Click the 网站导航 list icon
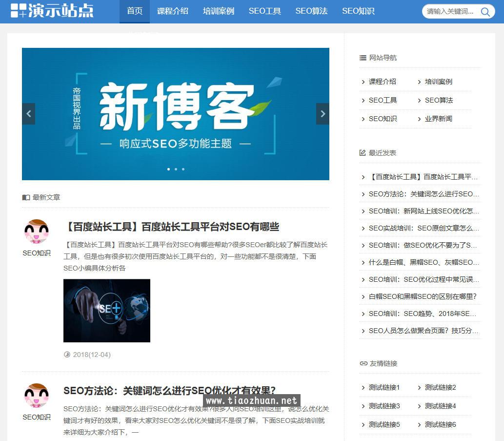The image size is (504, 441). click(x=363, y=58)
